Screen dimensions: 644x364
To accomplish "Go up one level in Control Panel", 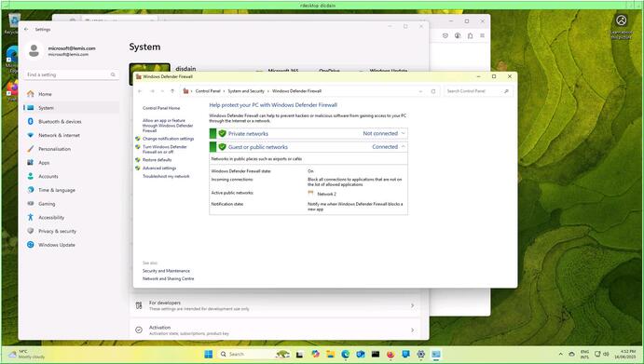I will [172, 91].
